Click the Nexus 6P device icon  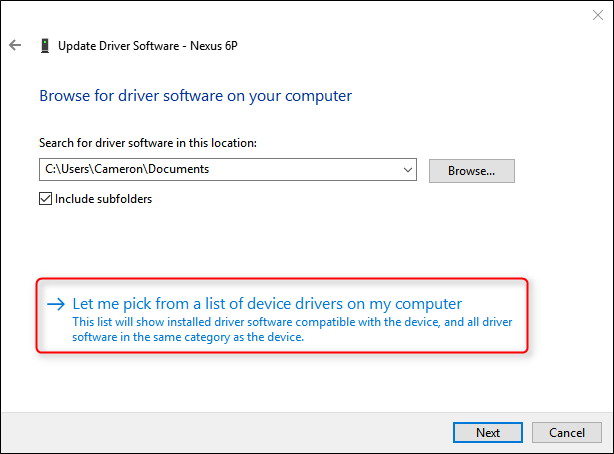(x=45, y=46)
